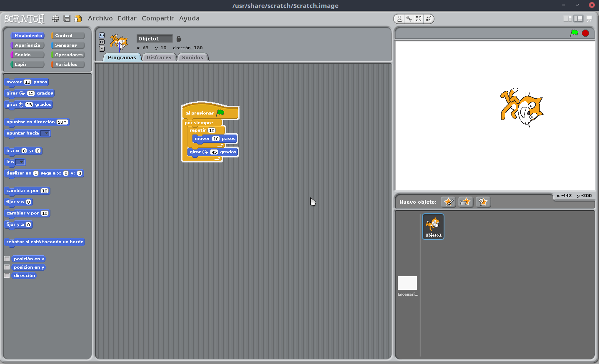Set rotation style to can rotate
Screen dimensions: 599x364
pos(102,35)
